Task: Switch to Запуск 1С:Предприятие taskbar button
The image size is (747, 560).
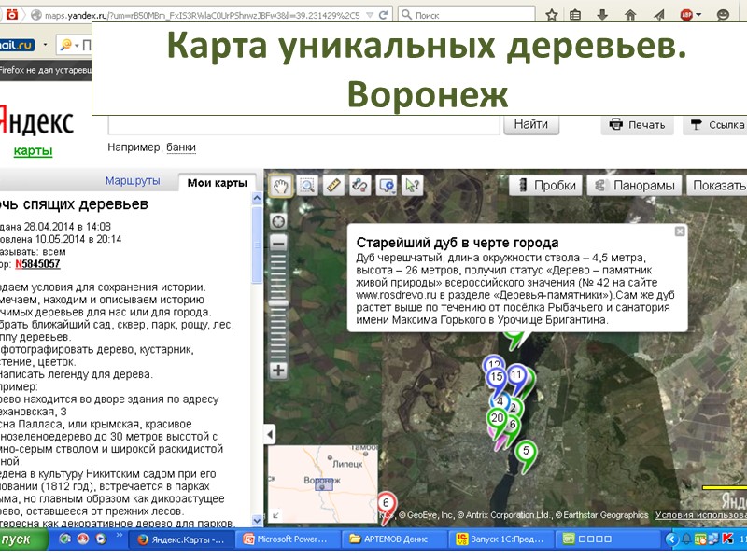Action: (x=502, y=539)
